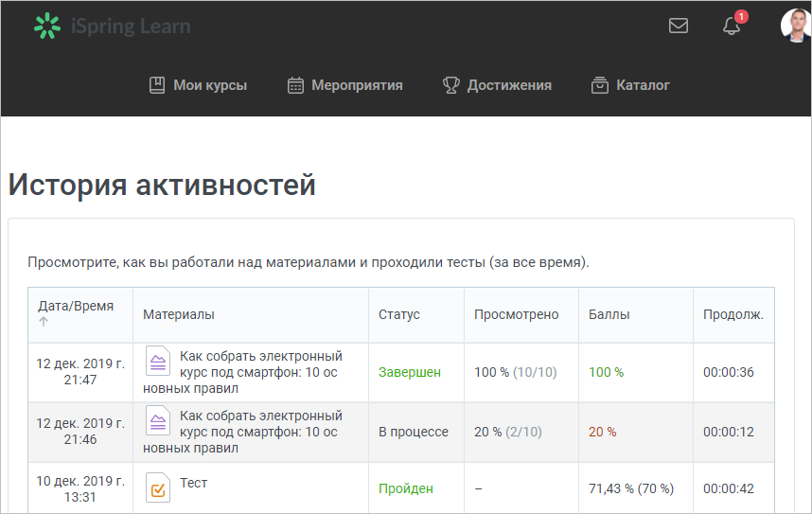Click the 00:00:42 duration

point(728,488)
